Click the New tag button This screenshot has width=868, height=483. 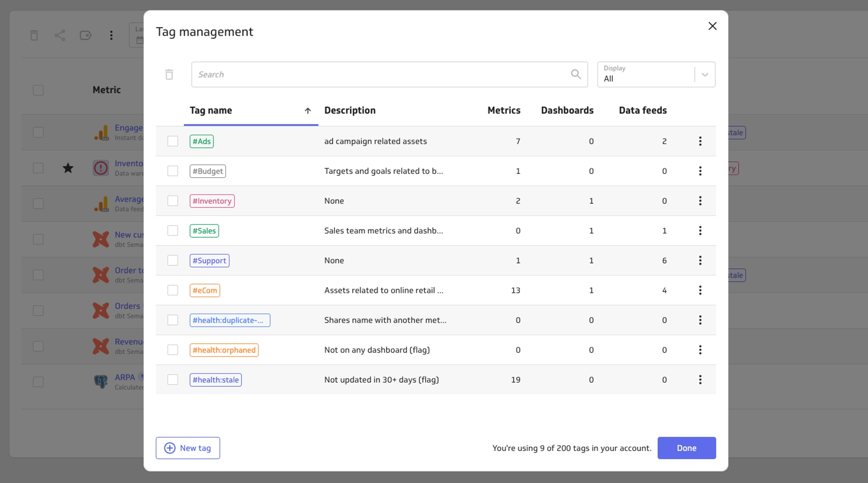point(188,448)
